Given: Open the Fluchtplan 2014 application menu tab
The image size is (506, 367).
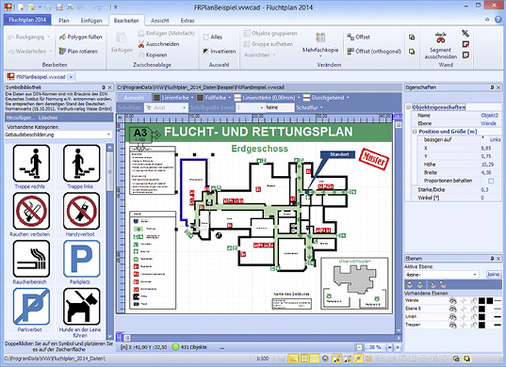Looking at the screenshot, I should 27,20.
